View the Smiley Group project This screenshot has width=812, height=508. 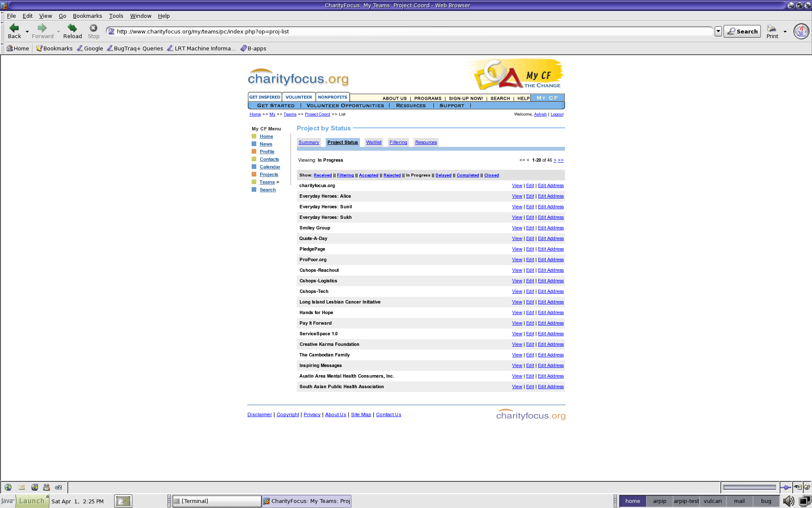coord(517,228)
